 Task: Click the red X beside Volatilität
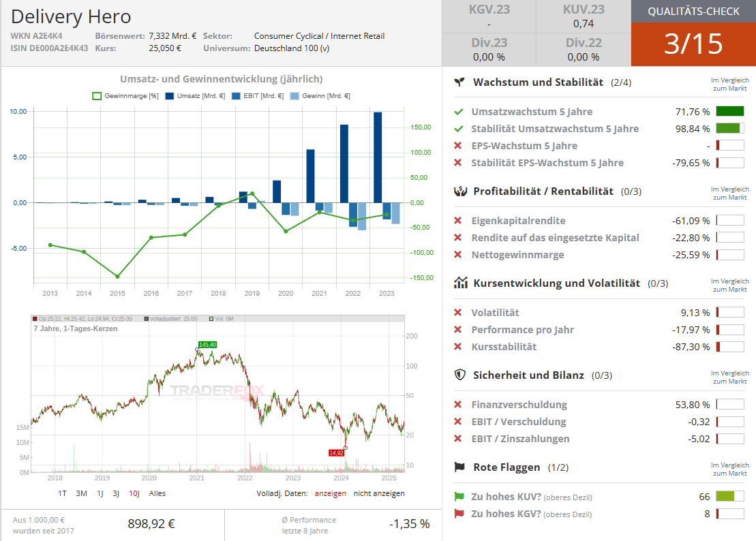[458, 313]
